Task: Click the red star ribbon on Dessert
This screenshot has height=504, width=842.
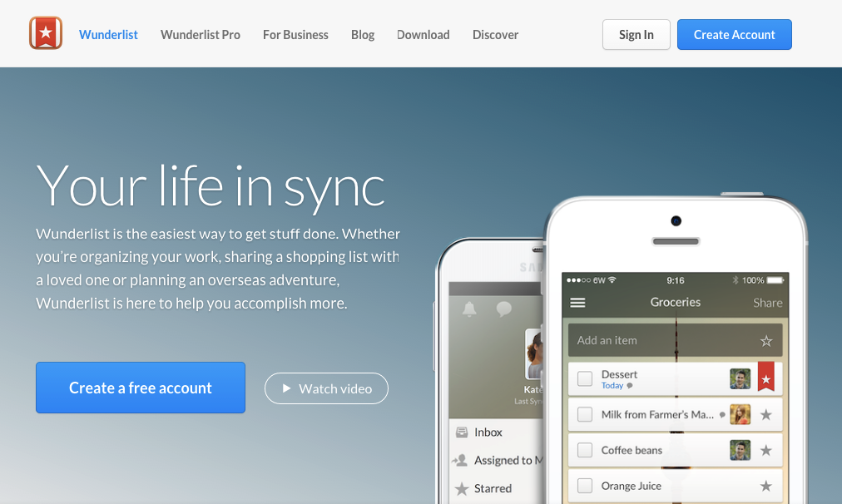Action: click(766, 376)
